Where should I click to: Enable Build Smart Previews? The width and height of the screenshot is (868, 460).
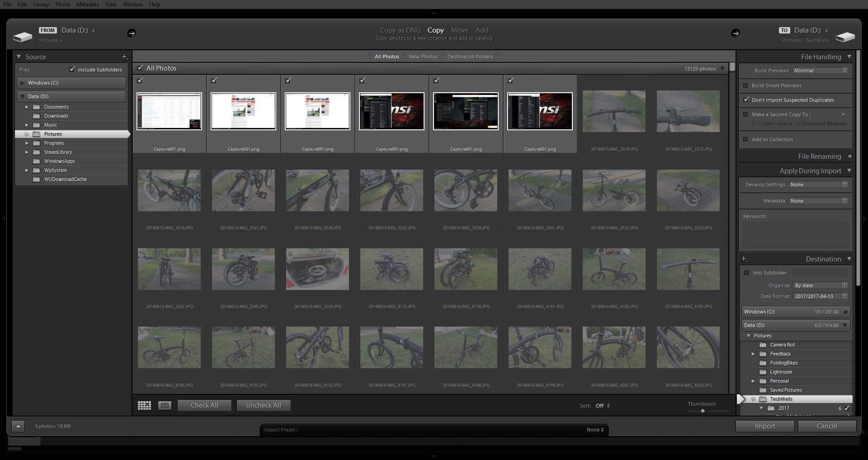746,85
